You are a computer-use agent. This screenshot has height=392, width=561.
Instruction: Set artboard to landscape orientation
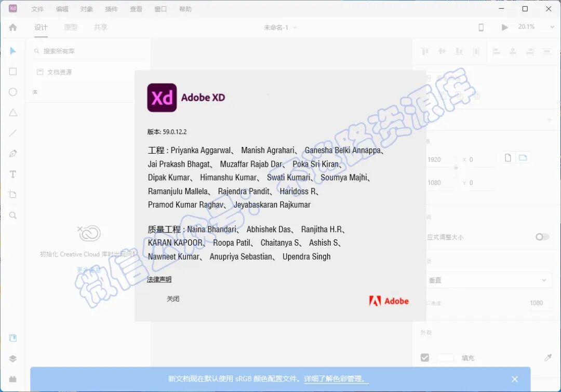tap(523, 158)
